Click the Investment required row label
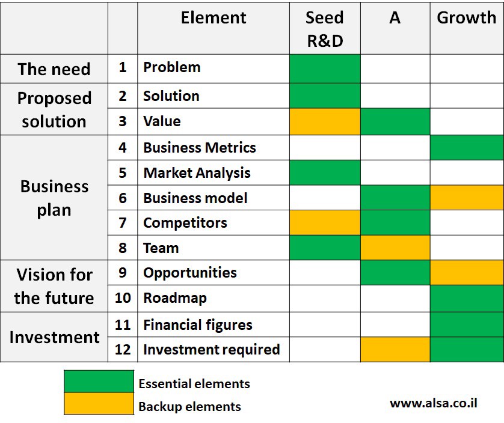The width and height of the screenshot is (504, 423). pos(212,350)
